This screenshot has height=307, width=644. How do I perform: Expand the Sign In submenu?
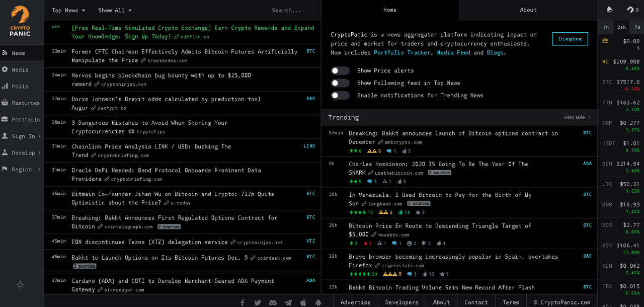[22, 136]
